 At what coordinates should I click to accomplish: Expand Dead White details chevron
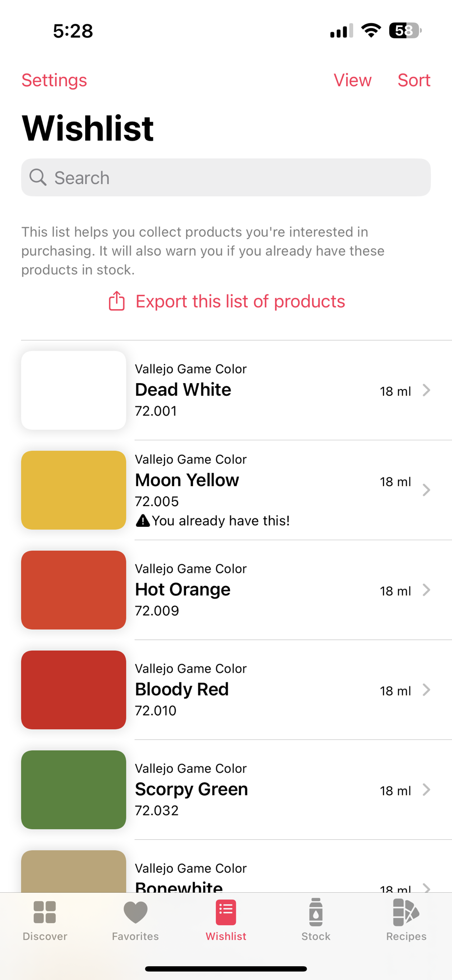(x=427, y=390)
